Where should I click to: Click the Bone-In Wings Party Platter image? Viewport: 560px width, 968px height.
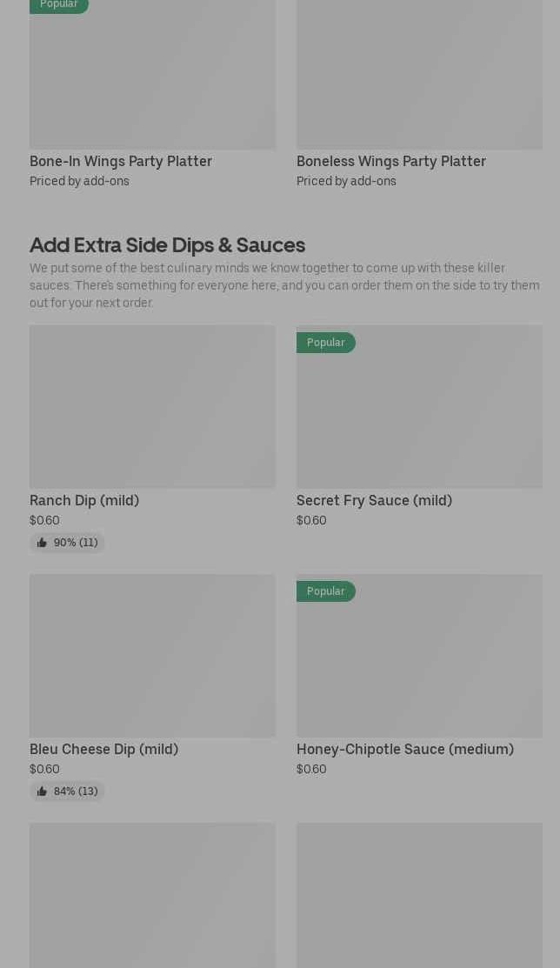click(x=152, y=78)
